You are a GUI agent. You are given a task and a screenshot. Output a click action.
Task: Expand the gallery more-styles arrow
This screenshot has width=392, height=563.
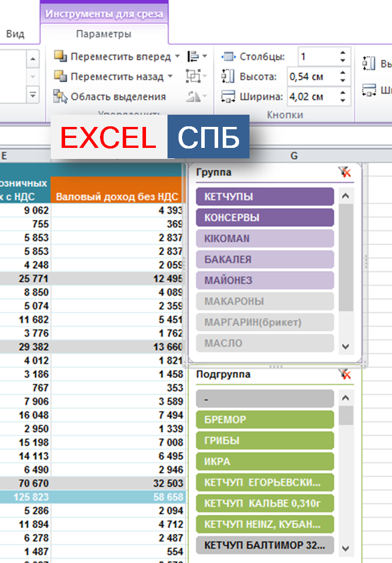point(33,95)
